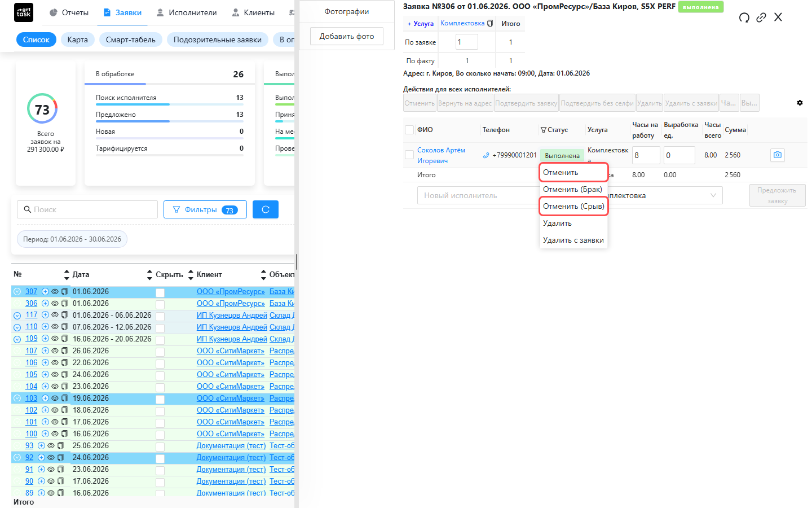
Task: Select Удалить с заявки in the context menu
Action: pyautogui.click(x=573, y=240)
